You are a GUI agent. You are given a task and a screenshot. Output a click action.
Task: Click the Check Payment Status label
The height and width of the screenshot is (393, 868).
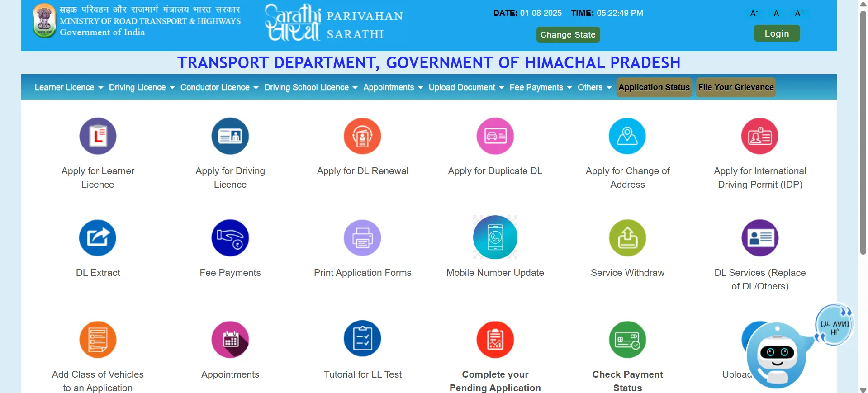627,381
